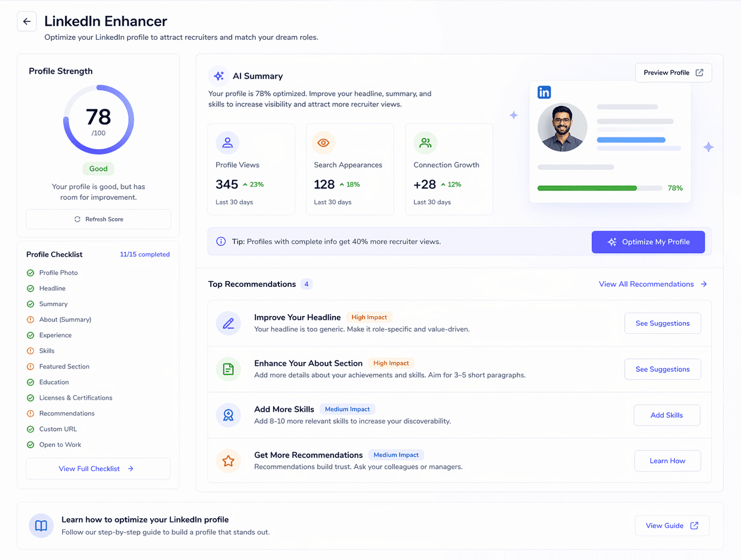Image resolution: width=741 pixels, height=560 pixels.
Task: Click the sparkle icon in Optimize My Profile
Action: point(612,242)
